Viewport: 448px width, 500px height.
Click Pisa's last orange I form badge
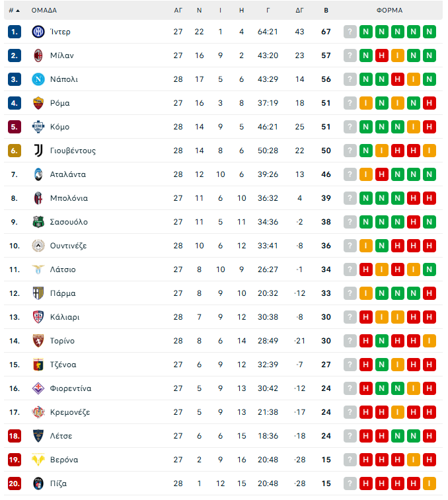coord(429,483)
